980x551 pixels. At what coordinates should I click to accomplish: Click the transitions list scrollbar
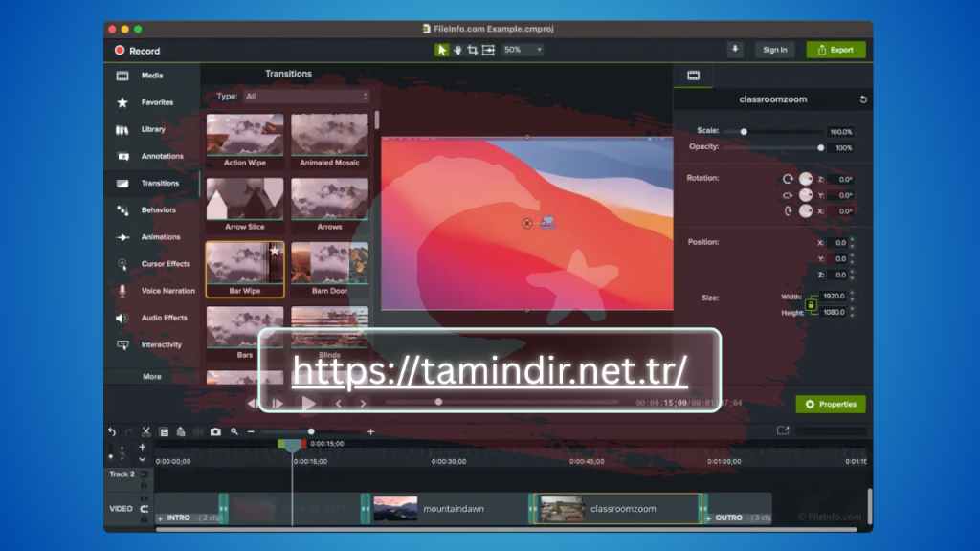pos(377,120)
